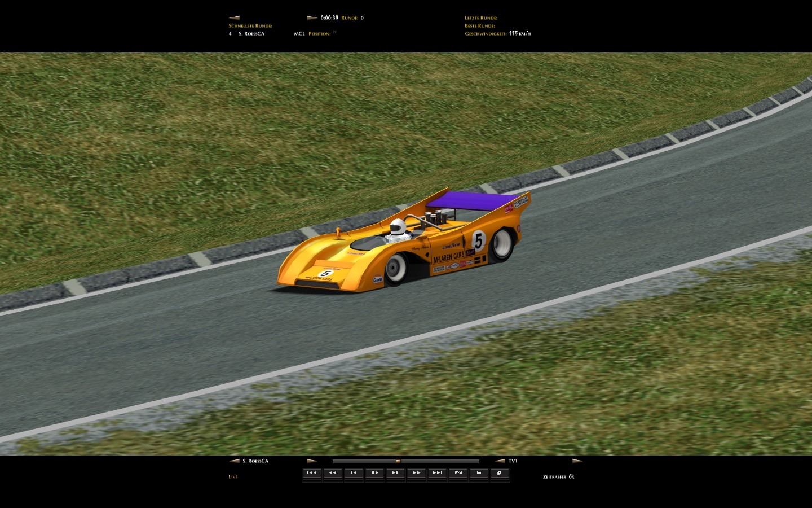The height and width of the screenshot is (508, 812).
Task: Select next driver right of S. RoessCA
Action: [312, 461]
